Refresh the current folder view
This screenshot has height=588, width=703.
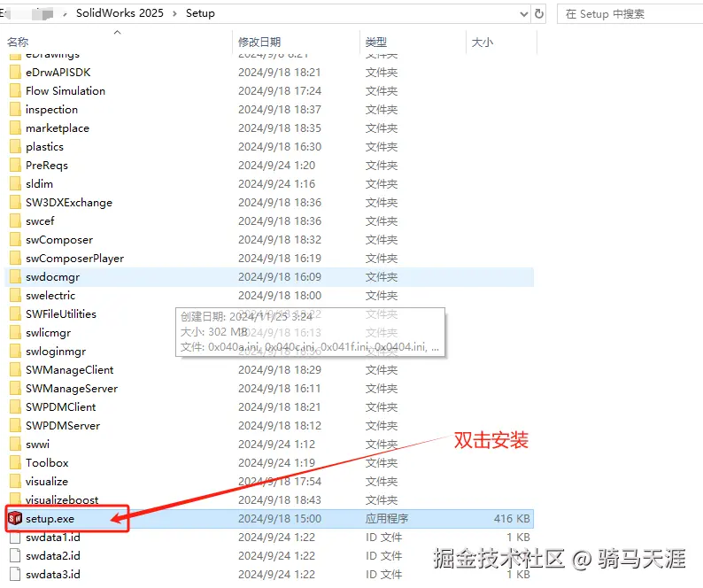point(539,14)
